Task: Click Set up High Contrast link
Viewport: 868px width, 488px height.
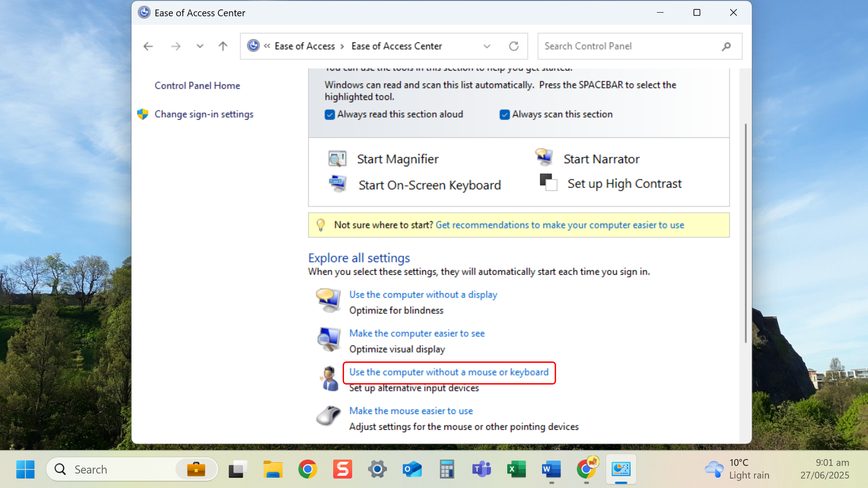Action: point(624,183)
